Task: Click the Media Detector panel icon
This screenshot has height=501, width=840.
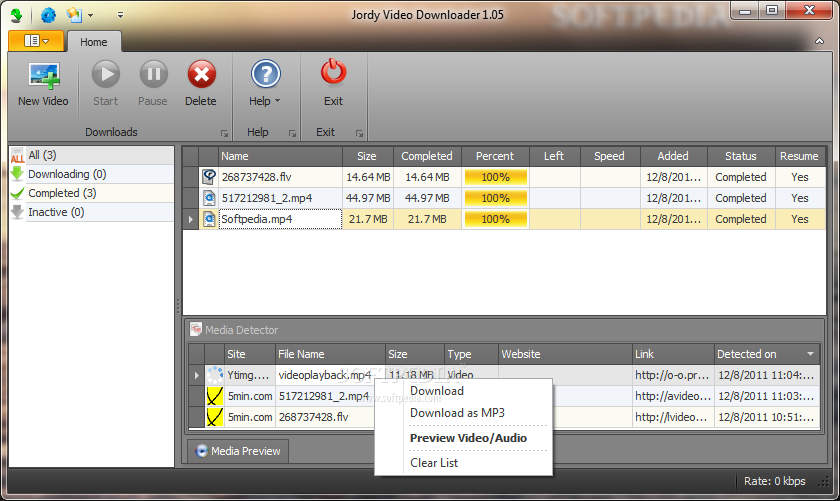Action: (x=196, y=330)
